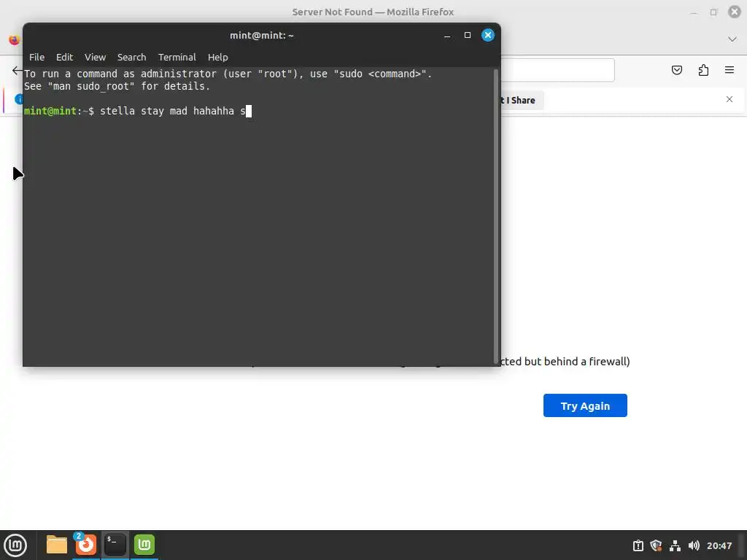Select Terminal in the taskbar
The image size is (747, 560).
(115, 545)
